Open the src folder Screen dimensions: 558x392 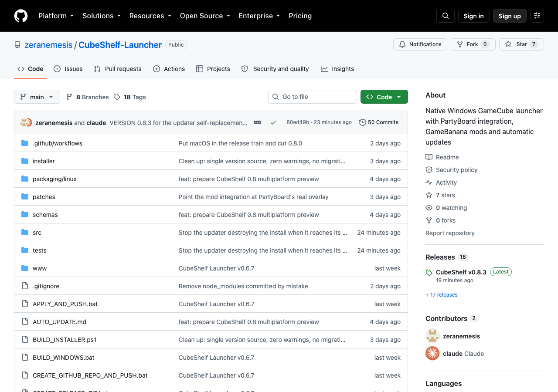tap(37, 233)
